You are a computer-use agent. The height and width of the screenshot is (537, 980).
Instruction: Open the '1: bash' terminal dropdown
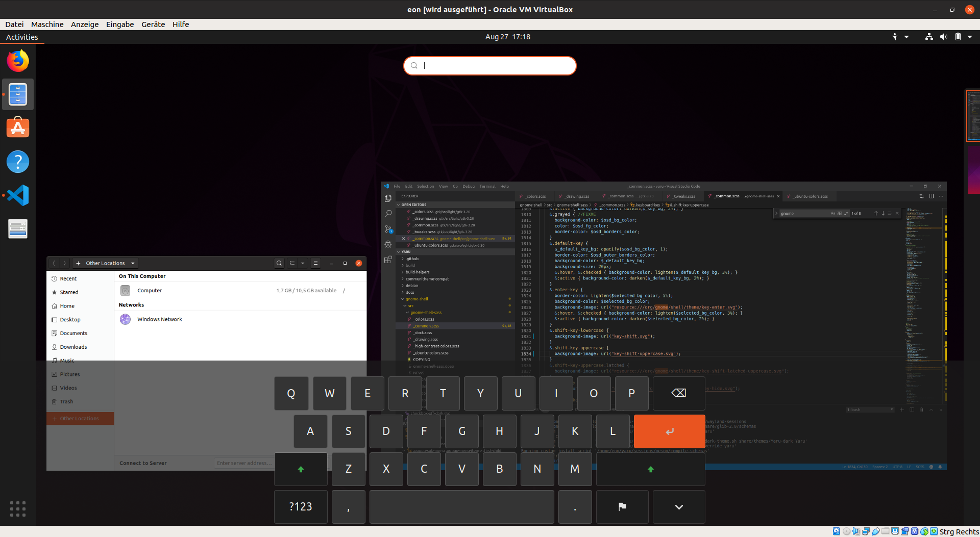pyautogui.click(x=870, y=410)
